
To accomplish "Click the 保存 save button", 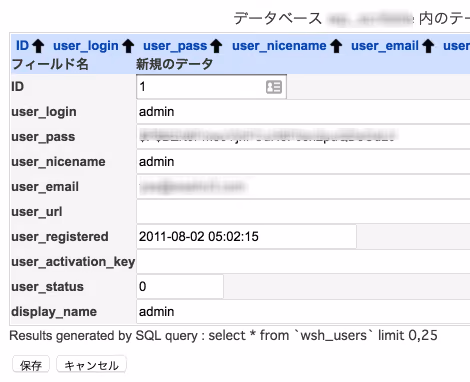I will point(31,365).
